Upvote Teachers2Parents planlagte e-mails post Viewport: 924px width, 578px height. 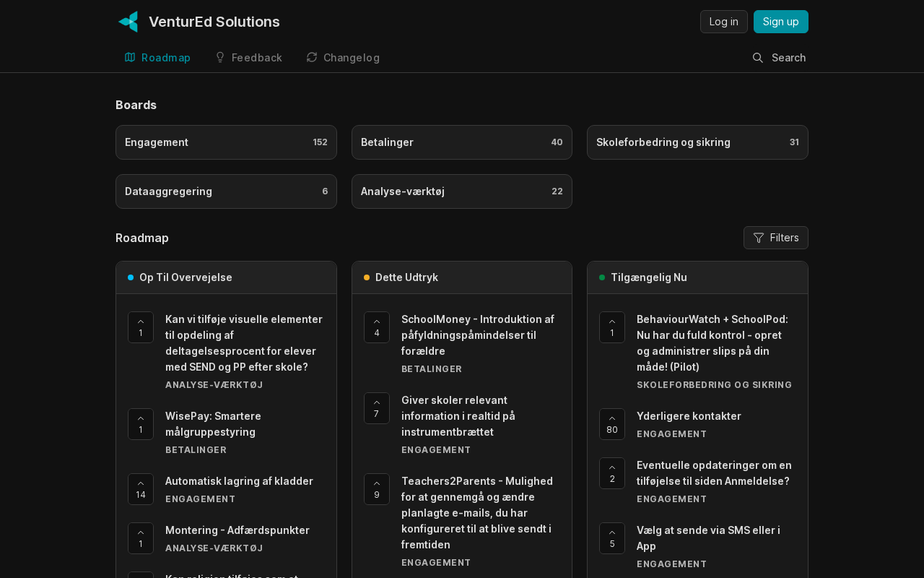click(377, 489)
